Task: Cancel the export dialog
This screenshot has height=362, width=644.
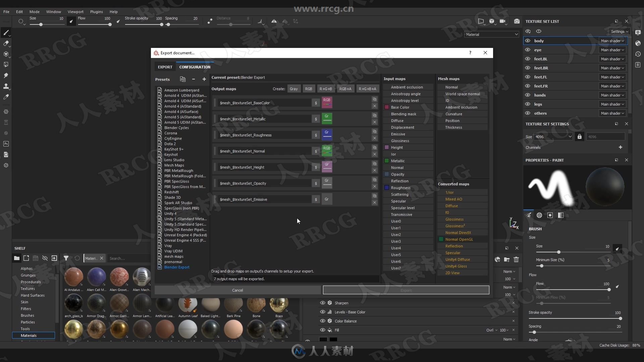Action: tap(237, 290)
